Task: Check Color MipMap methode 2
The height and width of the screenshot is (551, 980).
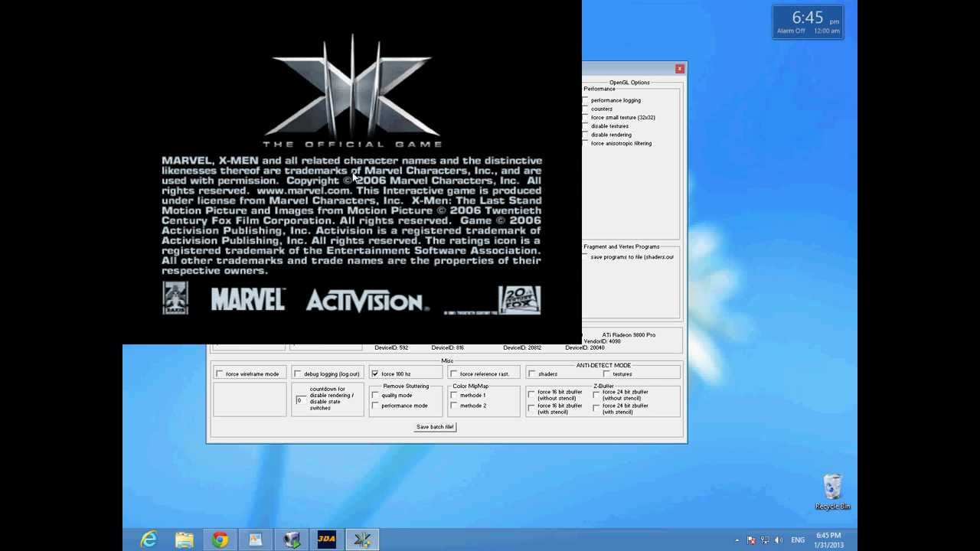Action: 454,406
